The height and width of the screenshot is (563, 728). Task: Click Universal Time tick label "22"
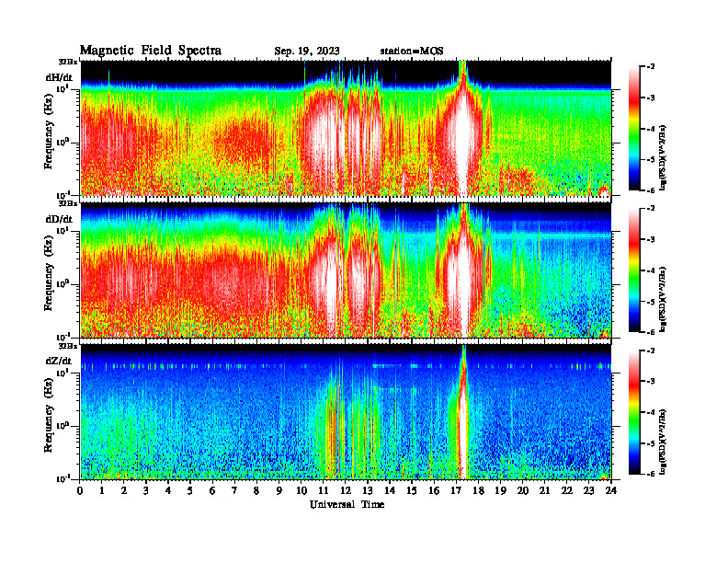click(x=567, y=491)
